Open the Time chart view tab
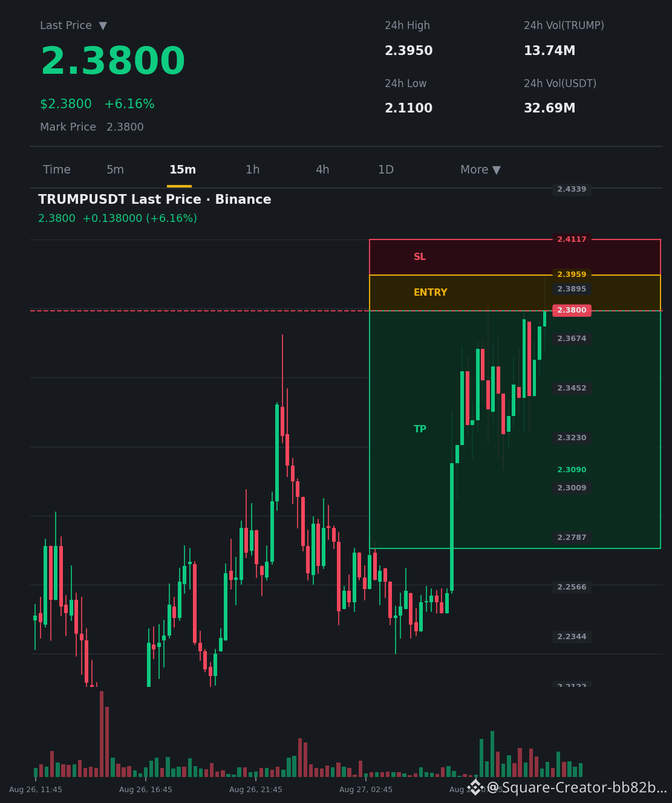This screenshot has width=672, height=803. [57, 170]
